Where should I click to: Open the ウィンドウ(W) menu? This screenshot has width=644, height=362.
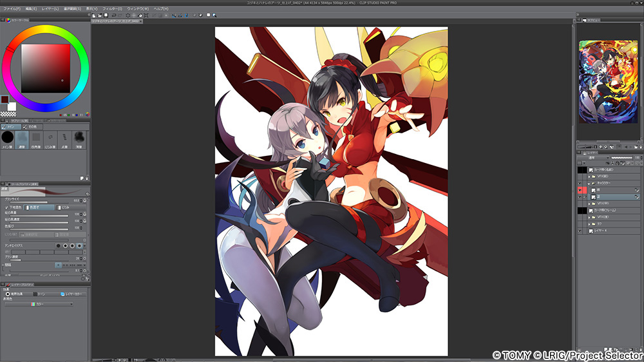click(x=138, y=8)
